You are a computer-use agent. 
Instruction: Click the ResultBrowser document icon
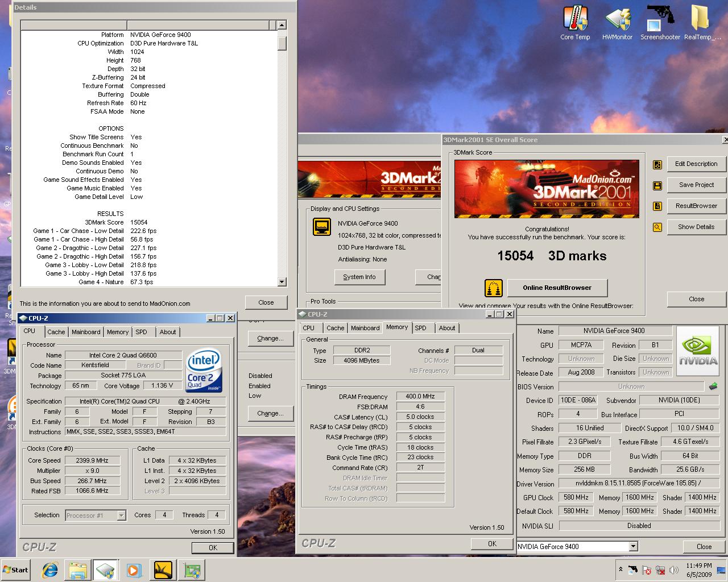pyautogui.click(x=657, y=207)
